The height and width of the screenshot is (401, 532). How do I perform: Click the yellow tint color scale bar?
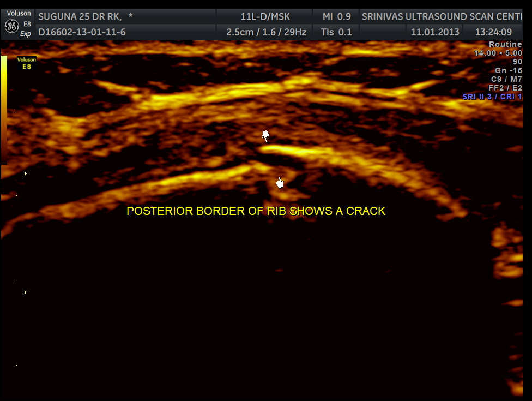[x=4, y=109]
